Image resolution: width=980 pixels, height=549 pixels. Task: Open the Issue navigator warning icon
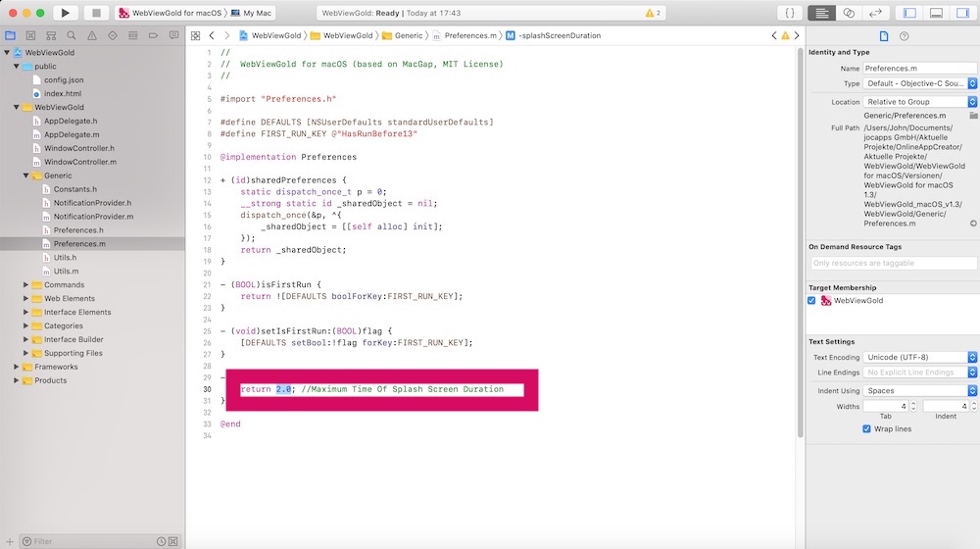click(92, 35)
